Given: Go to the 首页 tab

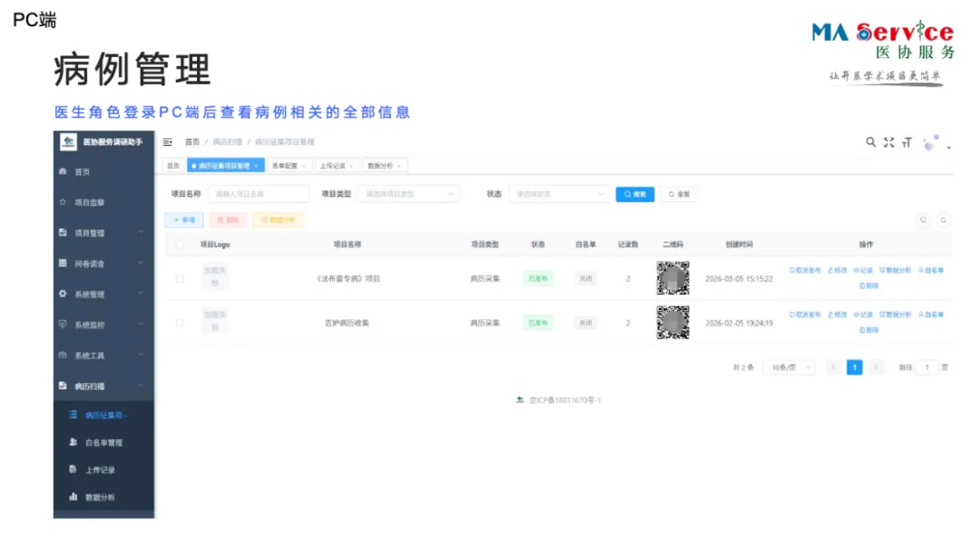Looking at the screenshot, I should (x=172, y=165).
